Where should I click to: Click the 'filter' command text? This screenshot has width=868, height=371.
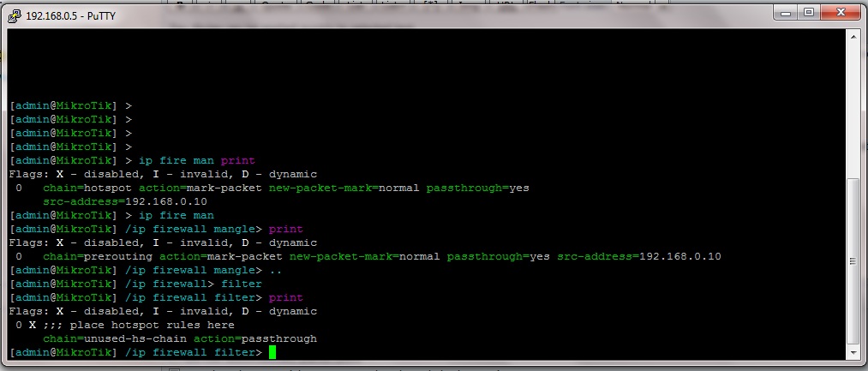242,284
